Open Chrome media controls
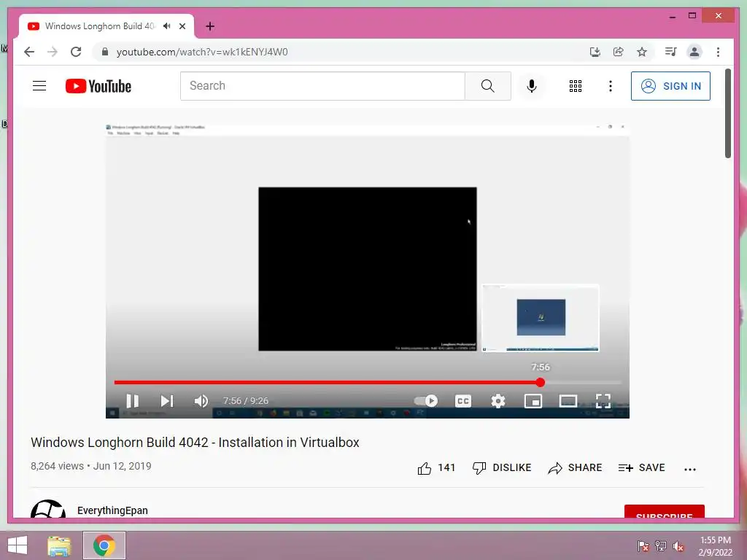This screenshot has width=747, height=560. tap(671, 52)
